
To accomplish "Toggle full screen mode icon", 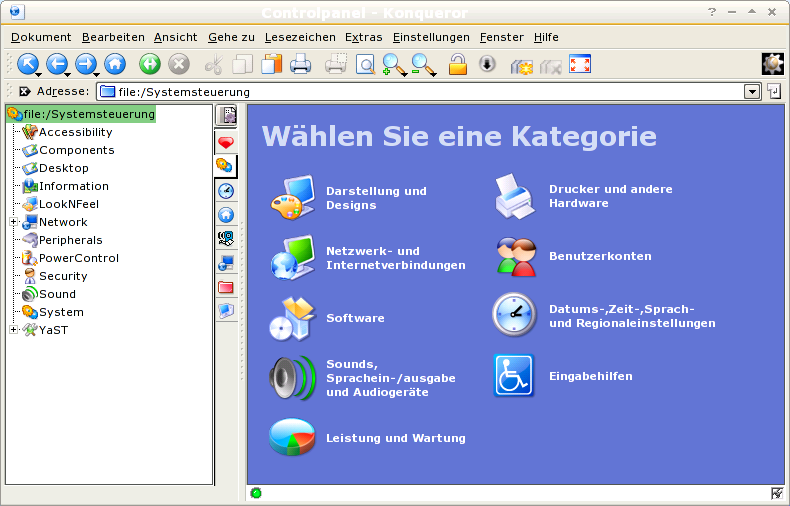I will point(580,64).
